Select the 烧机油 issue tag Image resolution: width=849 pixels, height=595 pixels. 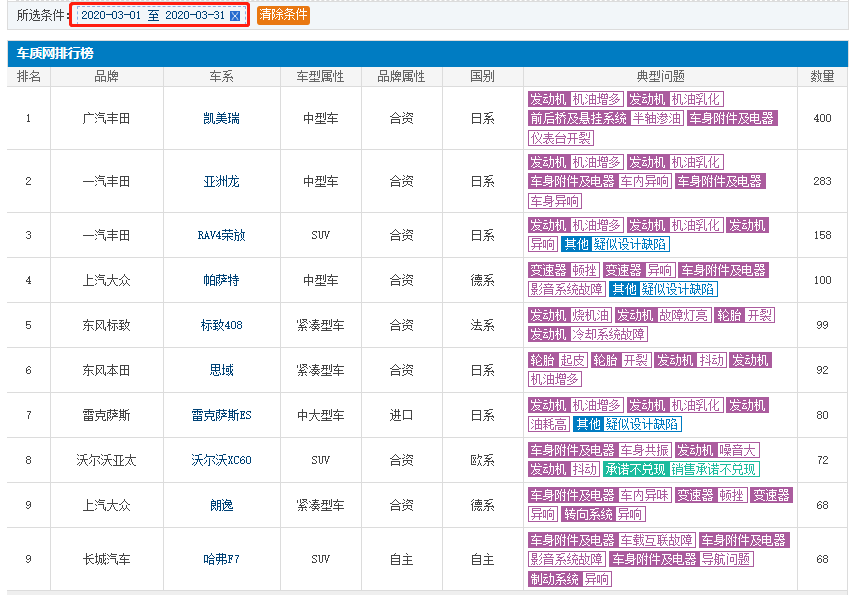[591, 315]
